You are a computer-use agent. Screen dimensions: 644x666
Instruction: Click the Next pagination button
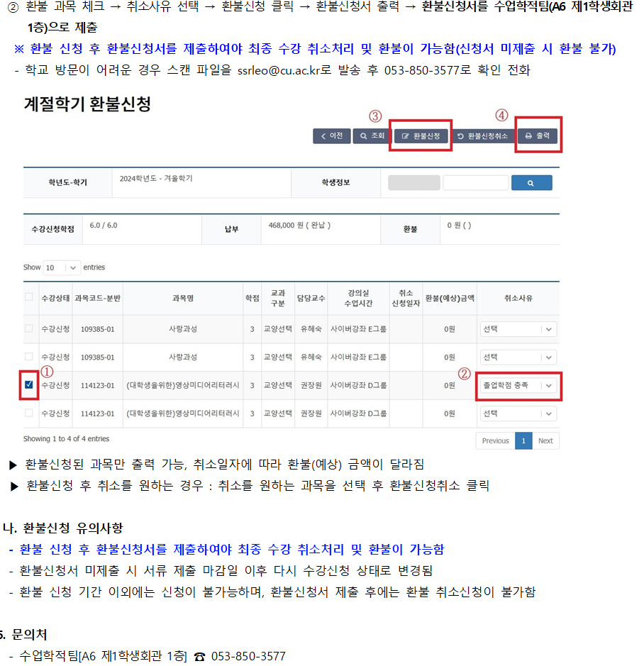point(545,440)
